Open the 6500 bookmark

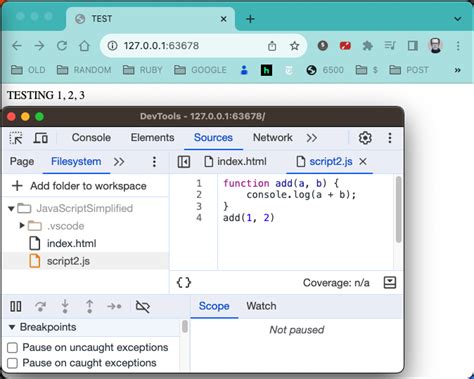pyautogui.click(x=325, y=70)
